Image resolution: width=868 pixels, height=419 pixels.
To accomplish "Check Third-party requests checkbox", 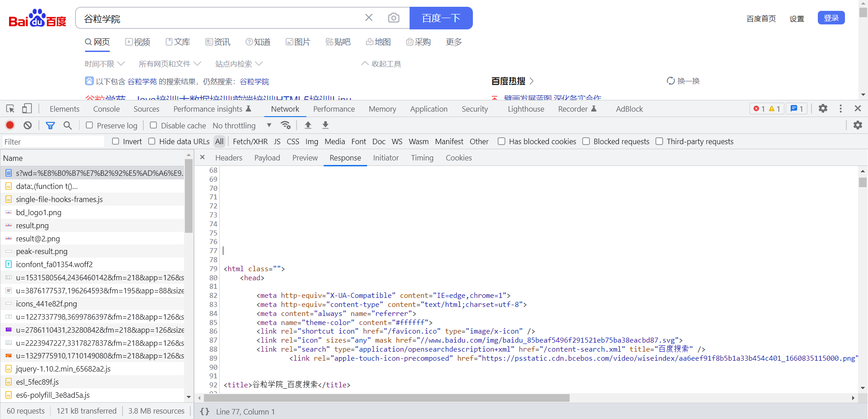I will point(660,141).
